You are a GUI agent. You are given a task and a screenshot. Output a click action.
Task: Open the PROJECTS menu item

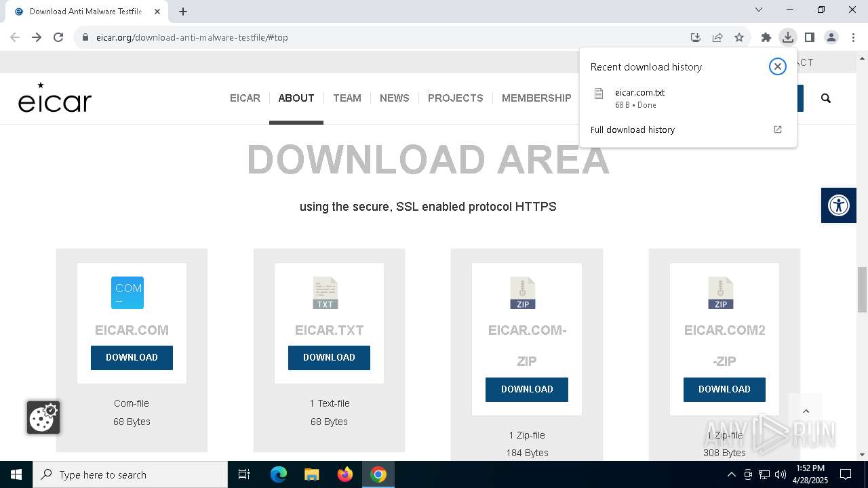[456, 98]
